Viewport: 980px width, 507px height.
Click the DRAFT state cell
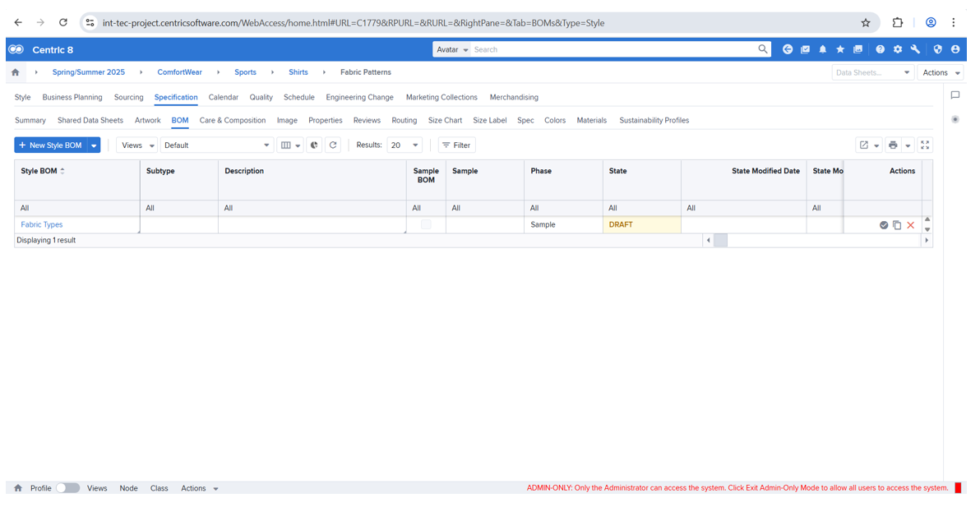(x=642, y=225)
